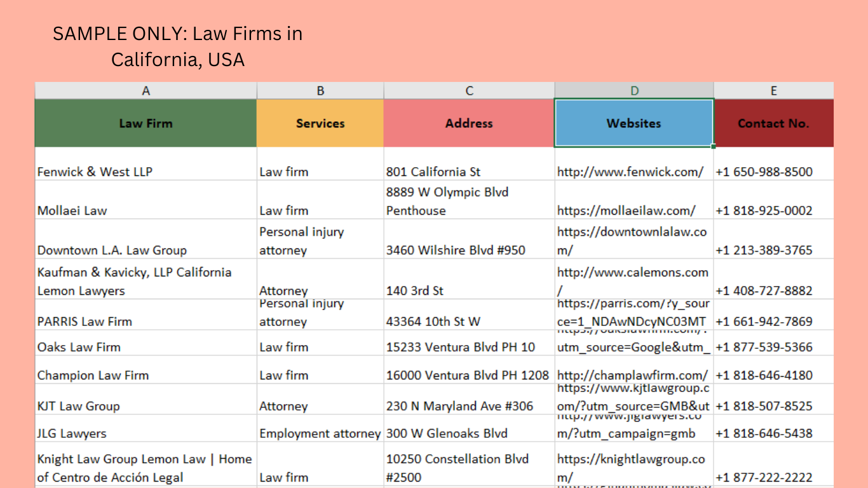Select the Kaufman & Kavicky, LLP cell
The height and width of the screenshot is (488, 868).
[x=146, y=279]
